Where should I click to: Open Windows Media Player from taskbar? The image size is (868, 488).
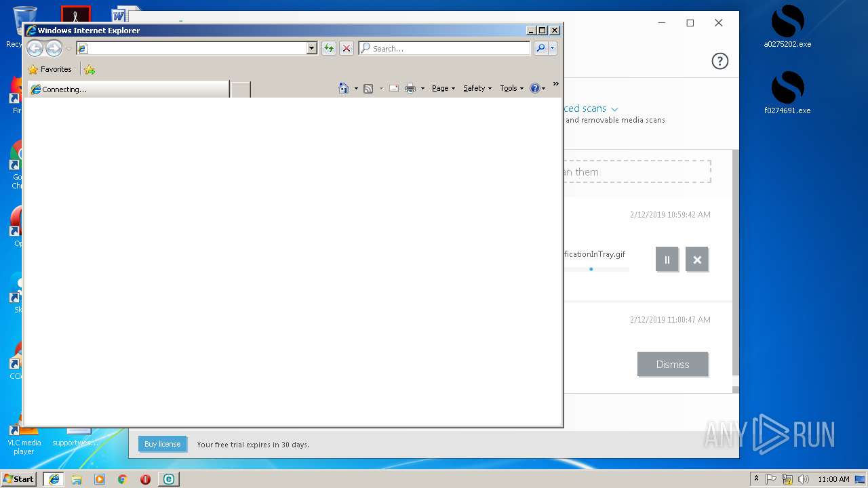coord(100,479)
